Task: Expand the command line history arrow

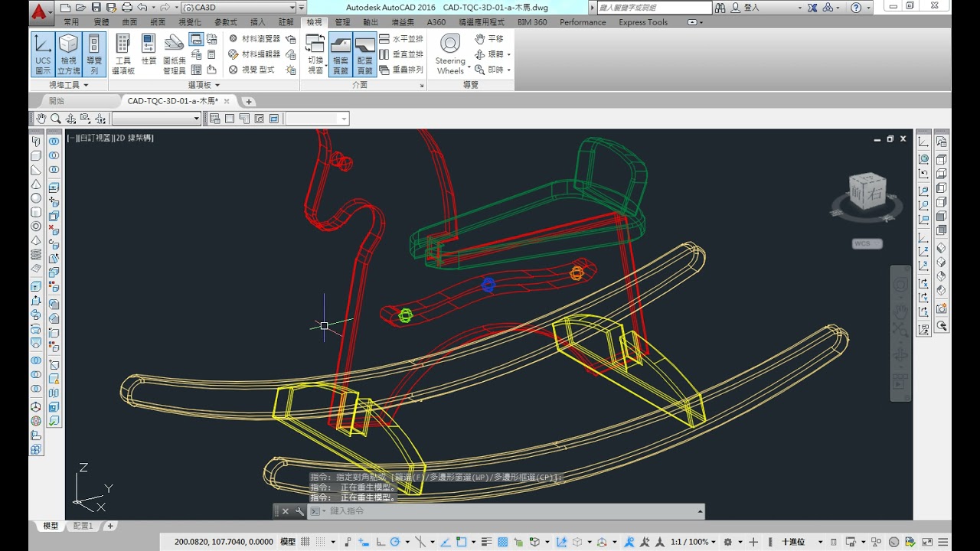Action: pyautogui.click(x=699, y=511)
